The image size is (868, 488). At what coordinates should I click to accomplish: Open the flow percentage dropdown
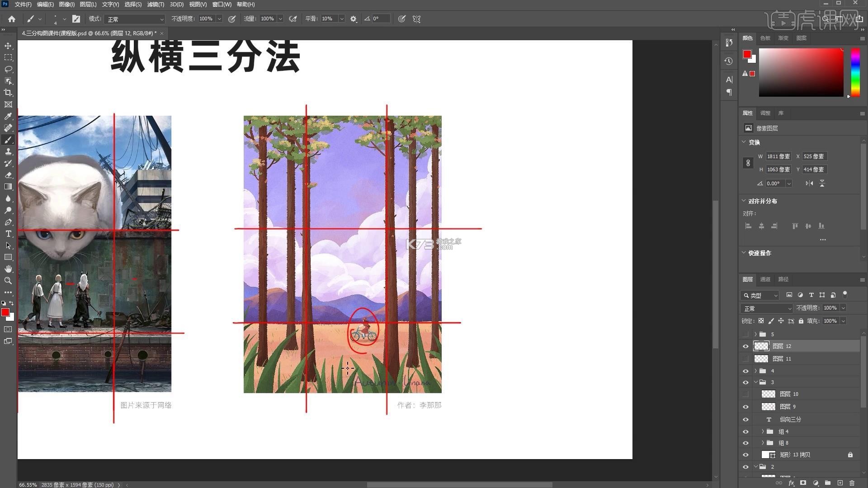280,19
